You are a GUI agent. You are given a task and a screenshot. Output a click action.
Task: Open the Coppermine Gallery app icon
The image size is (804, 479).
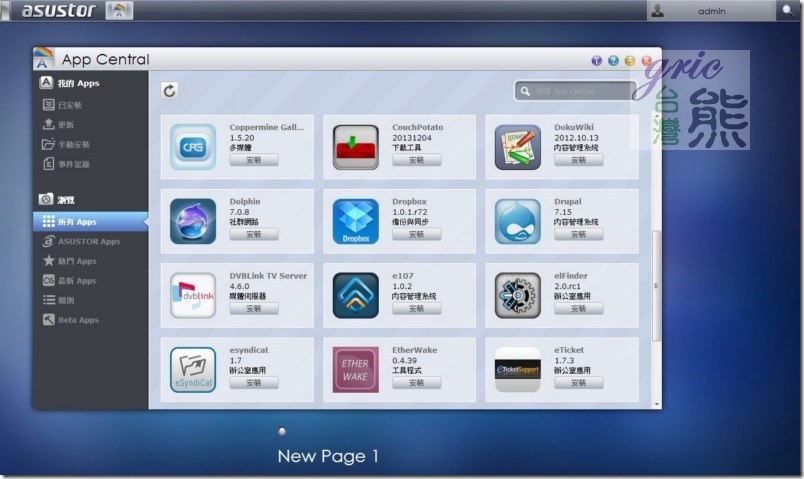click(193, 147)
